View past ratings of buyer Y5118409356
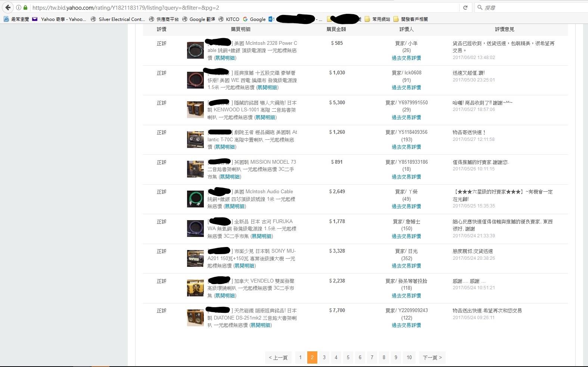The width and height of the screenshot is (588, 367). 406,147
